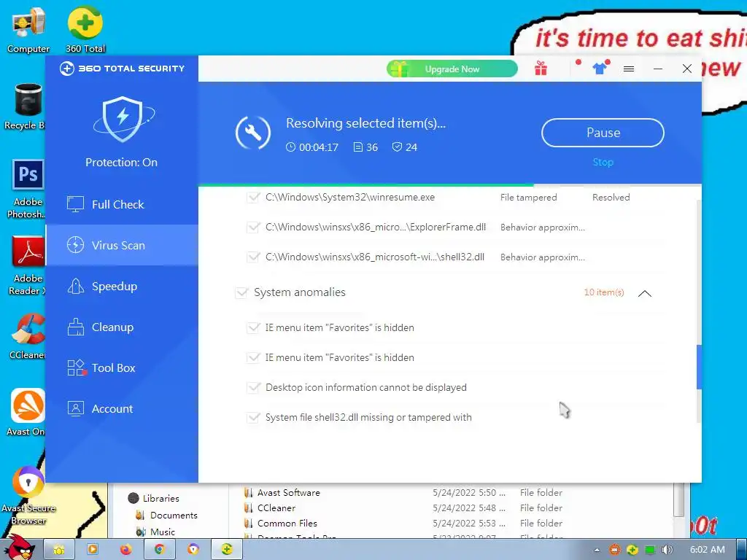The image size is (747, 560).
Task: Click the Resolved status for winresume.exe
Action: (x=611, y=197)
